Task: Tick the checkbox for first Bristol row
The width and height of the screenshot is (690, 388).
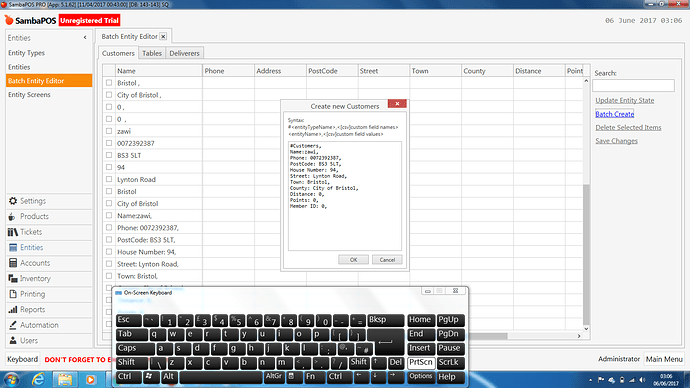Action: coord(109,83)
